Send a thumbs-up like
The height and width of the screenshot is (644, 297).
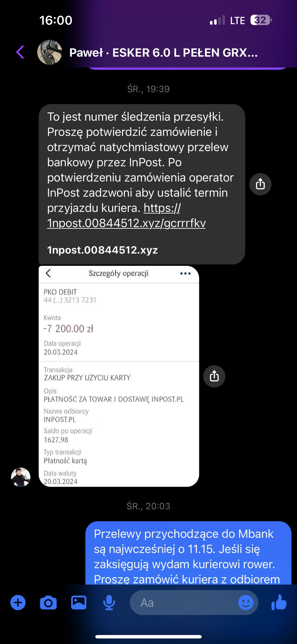[279, 602]
